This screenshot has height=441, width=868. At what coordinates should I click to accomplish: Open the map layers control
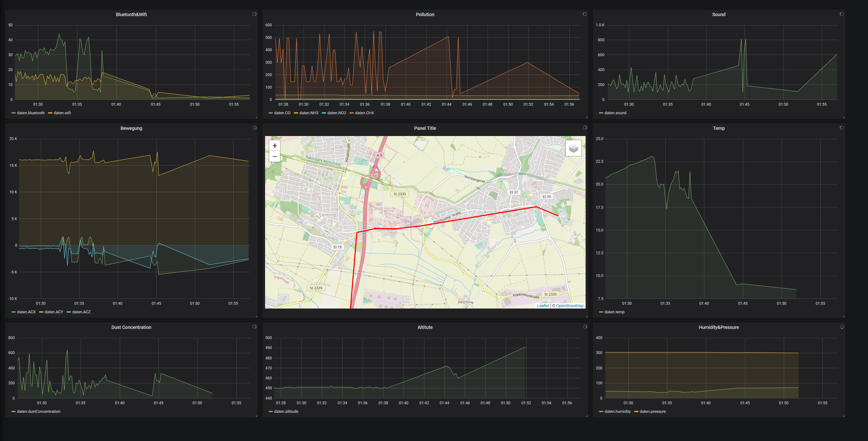pyautogui.click(x=573, y=148)
